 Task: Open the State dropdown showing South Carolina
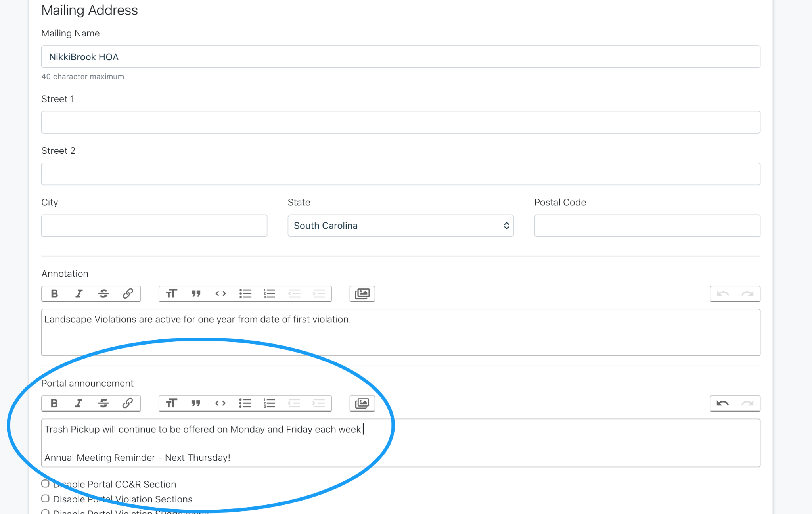[x=400, y=226]
